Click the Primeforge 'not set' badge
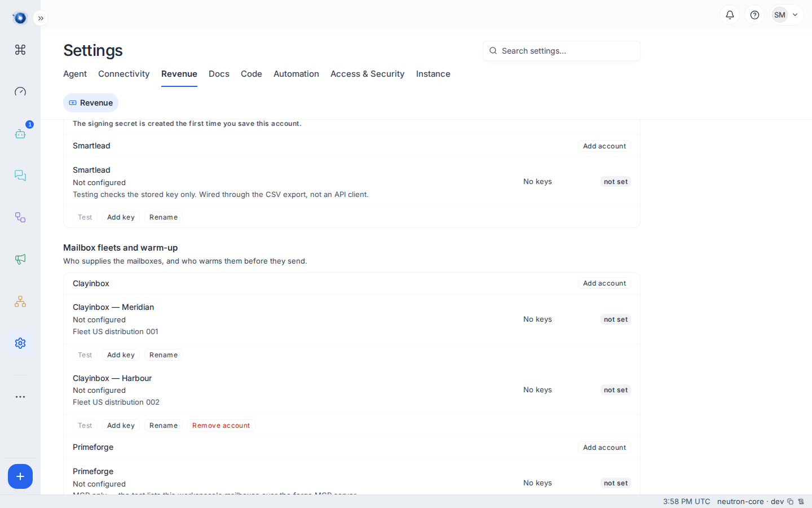812x508 pixels. click(616, 483)
